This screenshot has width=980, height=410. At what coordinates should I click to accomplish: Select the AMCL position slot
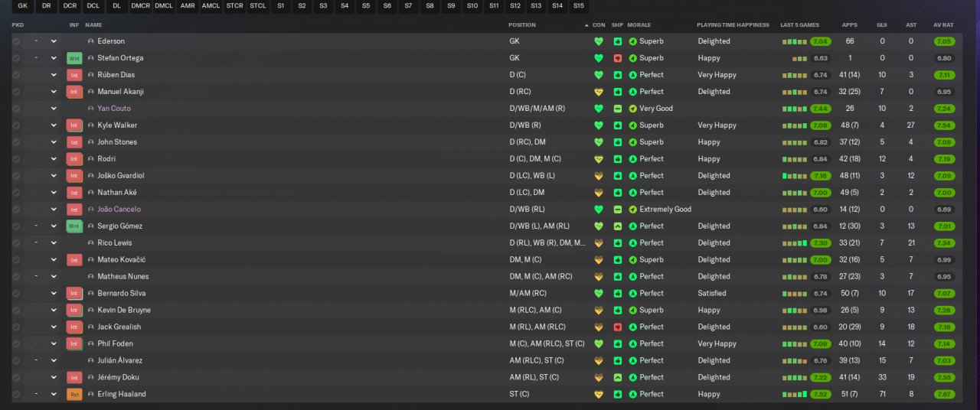(x=211, y=6)
